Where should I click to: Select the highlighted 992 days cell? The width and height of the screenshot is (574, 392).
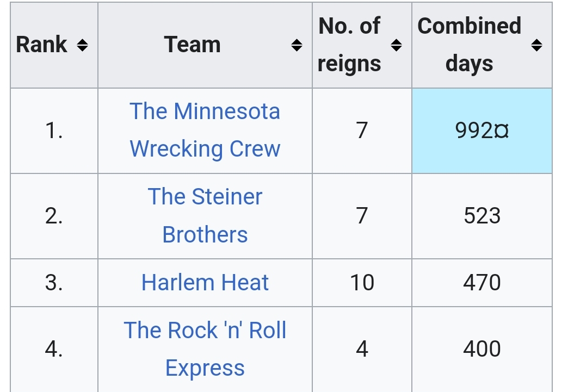(482, 130)
